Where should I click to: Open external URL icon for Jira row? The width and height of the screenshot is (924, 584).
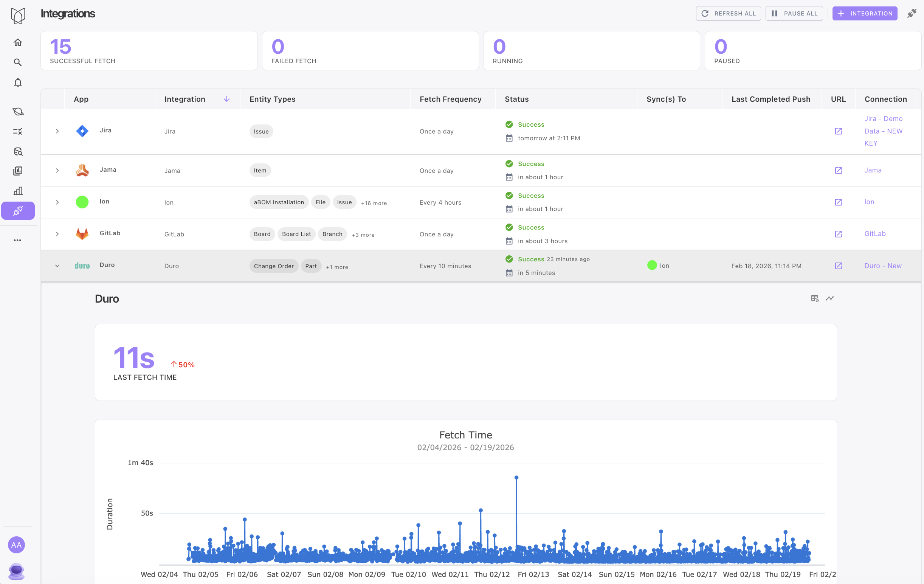(838, 131)
